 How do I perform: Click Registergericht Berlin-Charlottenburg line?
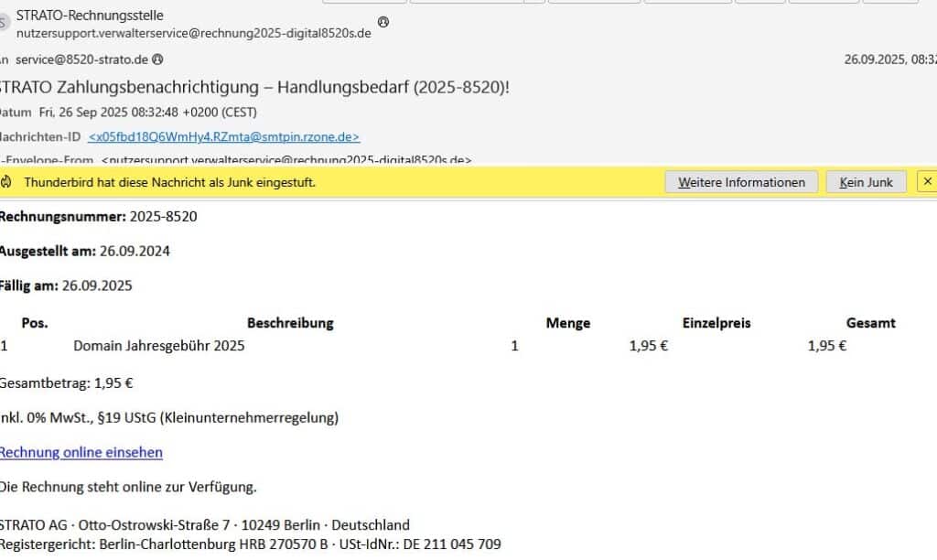click(251, 544)
